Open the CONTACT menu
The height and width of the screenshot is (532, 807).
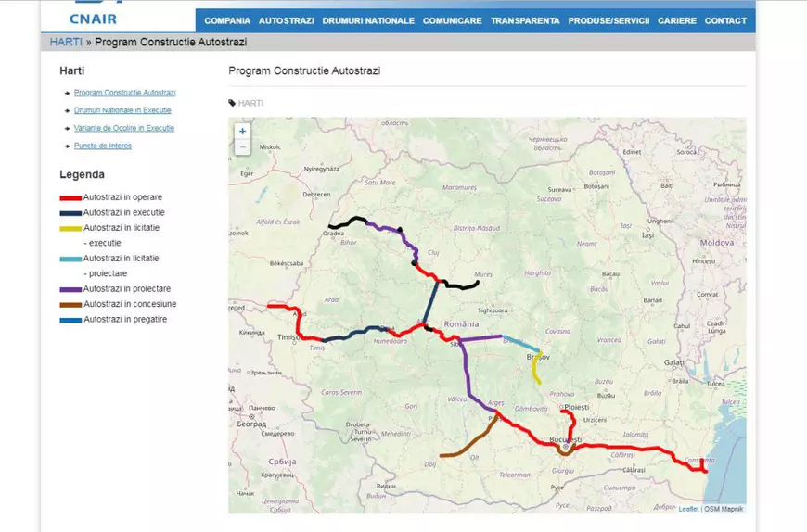click(725, 21)
